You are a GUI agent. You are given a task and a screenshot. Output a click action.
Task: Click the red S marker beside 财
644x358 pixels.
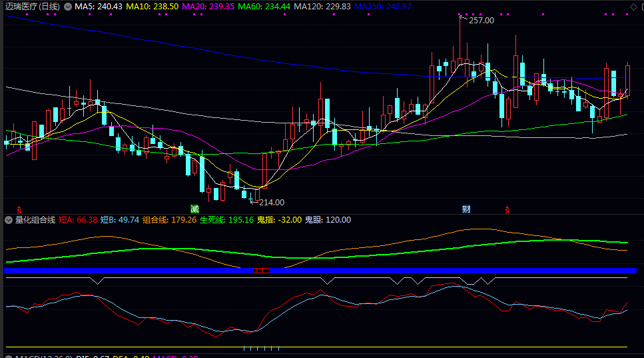pos(507,209)
